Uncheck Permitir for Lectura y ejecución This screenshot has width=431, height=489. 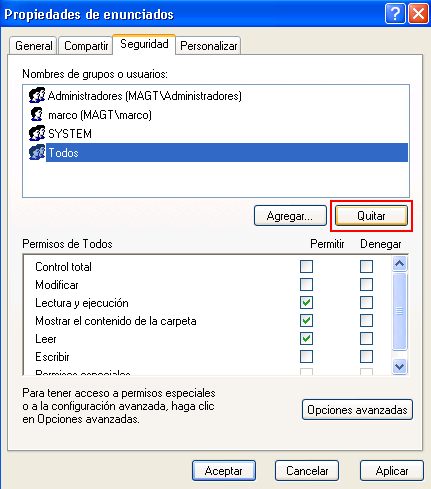tap(306, 303)
